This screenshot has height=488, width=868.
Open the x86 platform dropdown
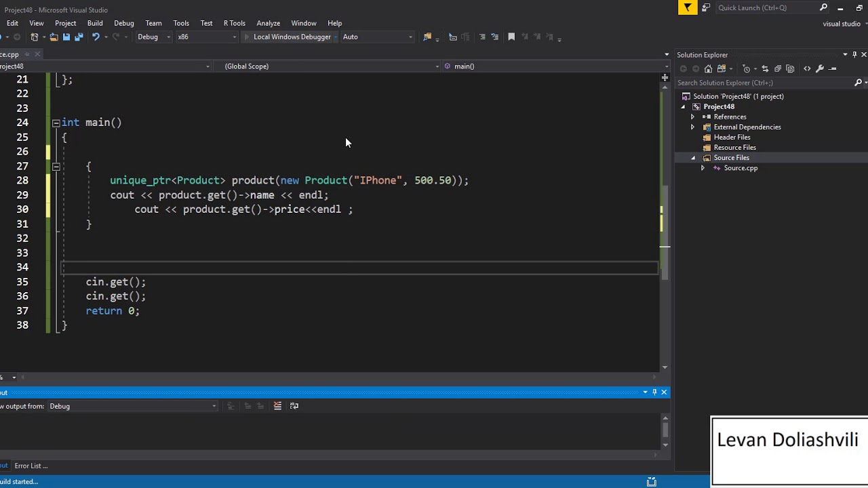pos(206,37)
